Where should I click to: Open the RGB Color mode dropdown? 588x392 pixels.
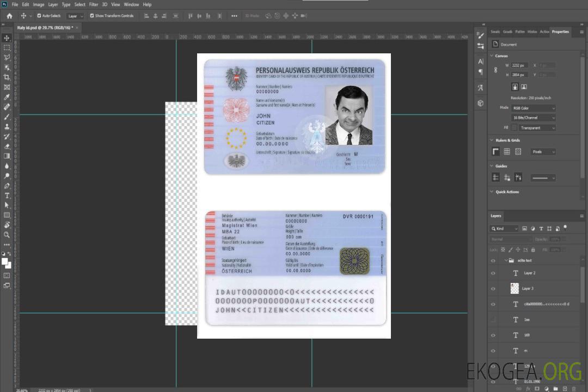click(533, 108)
